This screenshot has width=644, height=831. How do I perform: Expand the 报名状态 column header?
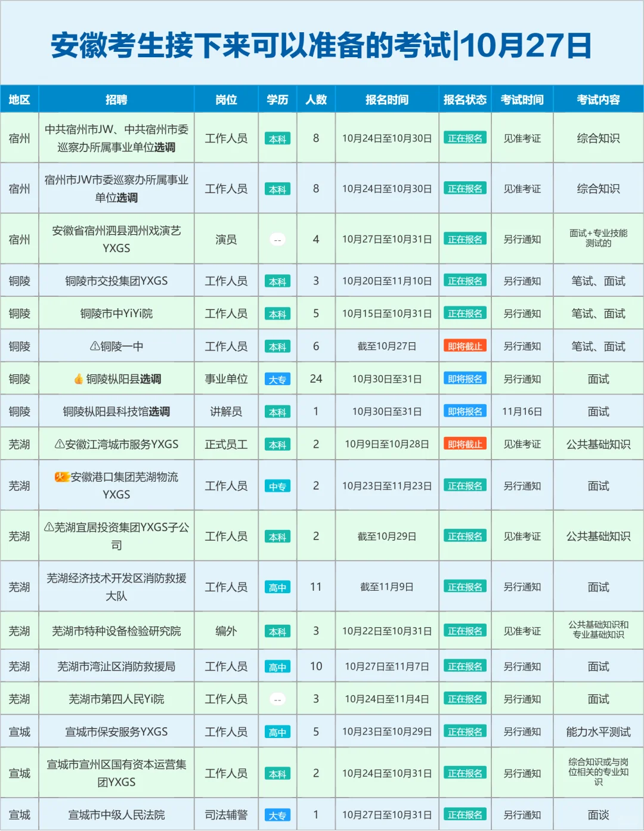pyautogui.click(x=465, y=100)
